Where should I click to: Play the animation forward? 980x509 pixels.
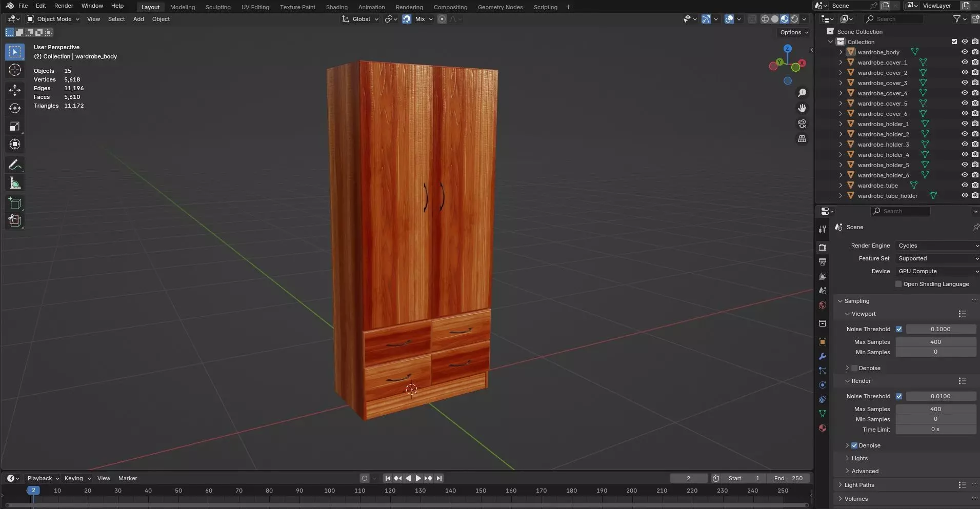coord(418,478)
